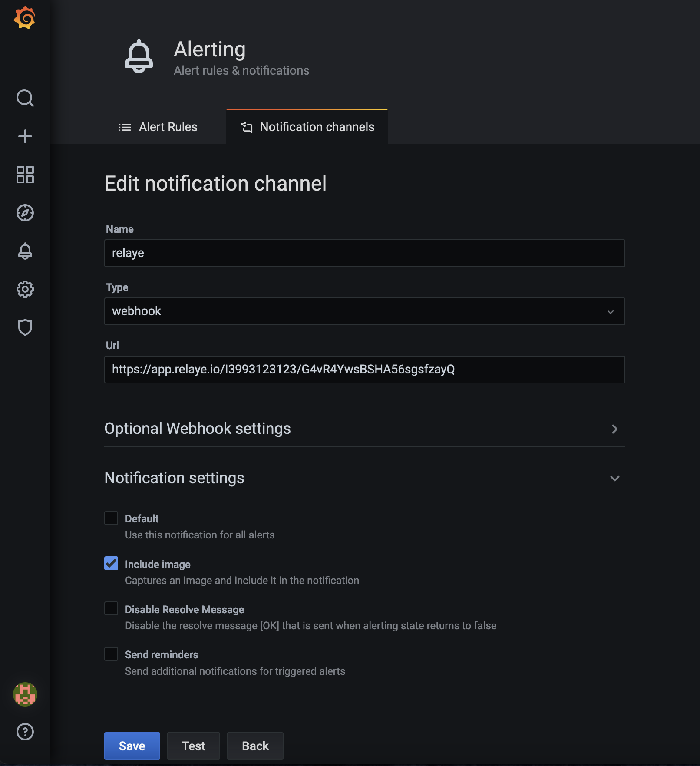Open the Type dropdown showing webhook
The width and height of the screenshot is (700, 766).
click(364, 311)
